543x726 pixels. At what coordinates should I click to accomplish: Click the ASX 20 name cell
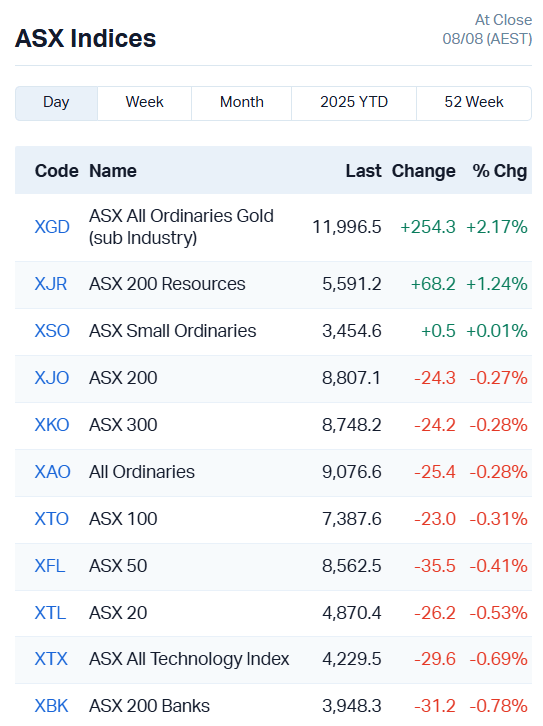(x=118, y=613)
